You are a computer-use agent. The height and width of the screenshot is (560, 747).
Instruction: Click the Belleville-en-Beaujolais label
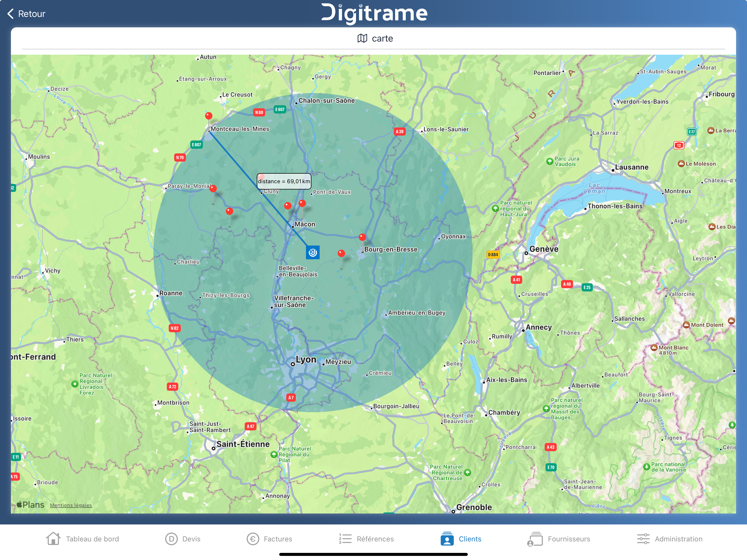[298, 271]
